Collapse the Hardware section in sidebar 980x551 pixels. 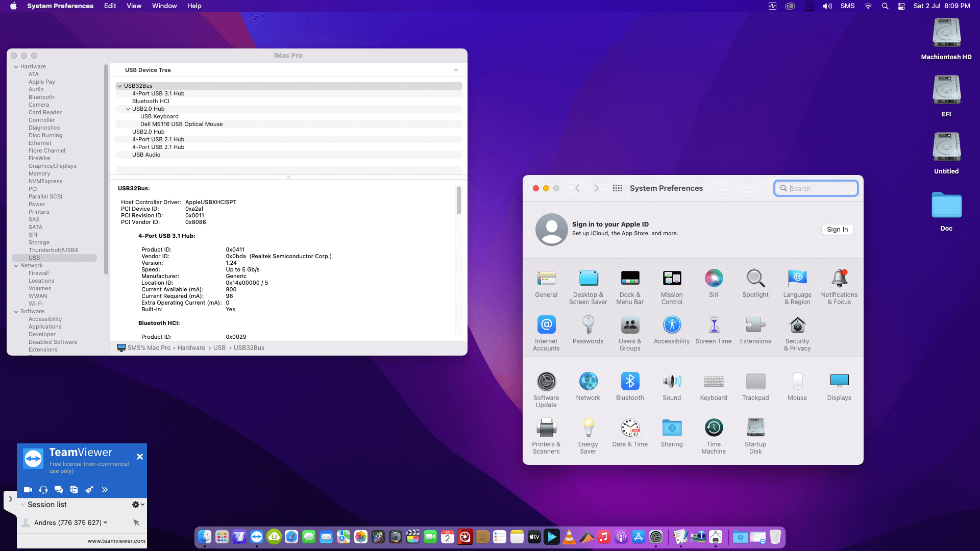[16, 67]
